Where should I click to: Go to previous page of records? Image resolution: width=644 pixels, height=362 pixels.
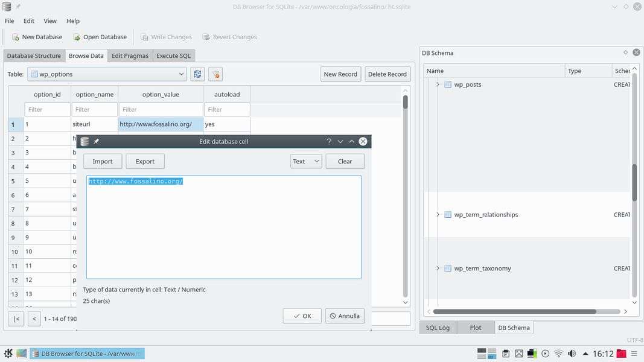(x=34, y=319)
